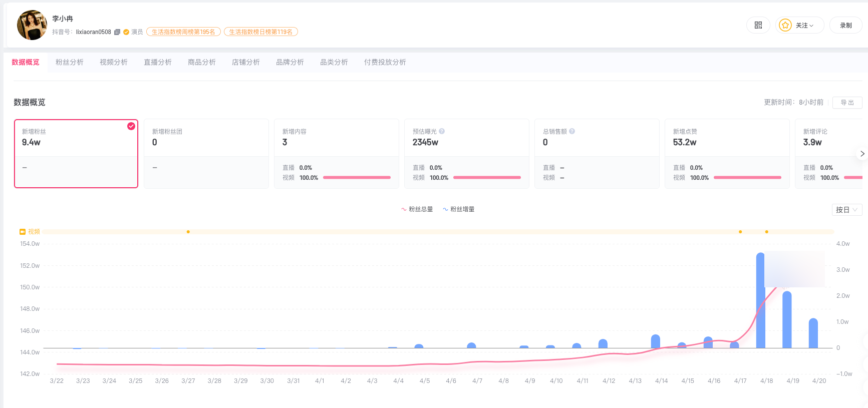Click the orange verified badge icon
This screenshot has height=408, width=868.
(126, 32)
